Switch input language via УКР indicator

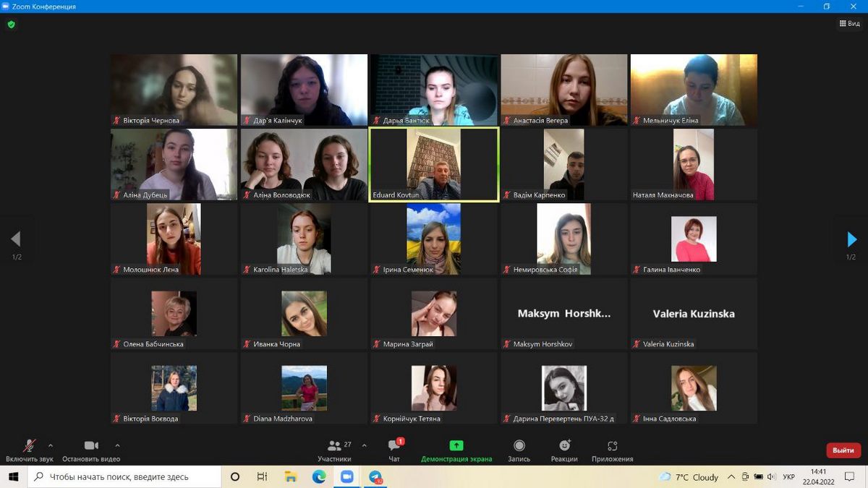pyautogui.click(x=789, y=477)
